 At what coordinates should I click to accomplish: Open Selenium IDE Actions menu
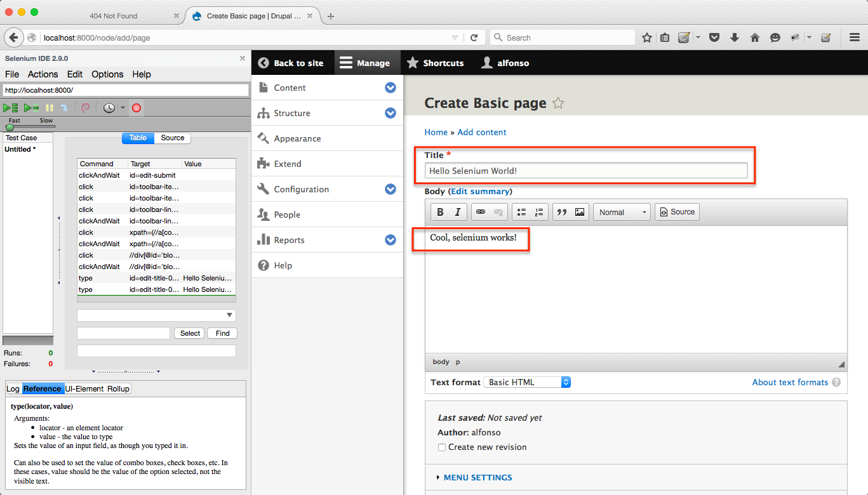click(43, 74)
